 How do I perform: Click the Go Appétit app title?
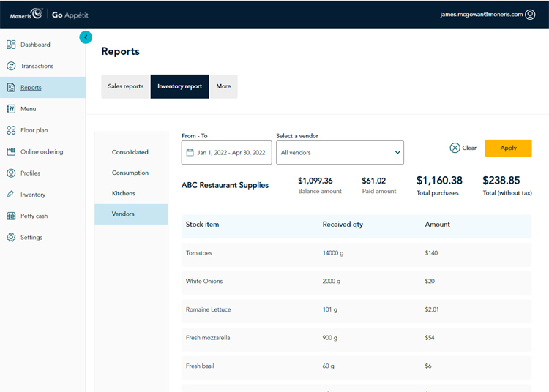70,15
